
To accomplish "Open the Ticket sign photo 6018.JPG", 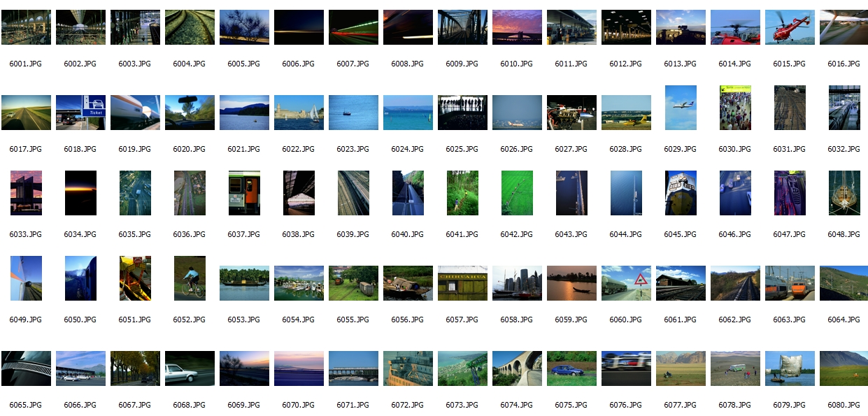I will [80, 113].
